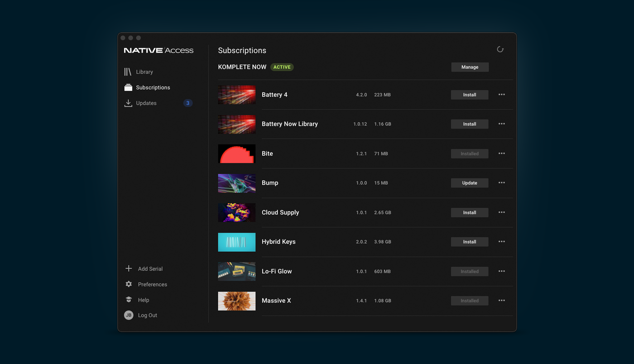Click the 71 MB size value
Screen dimensions: 634x364
click(381, 153)
